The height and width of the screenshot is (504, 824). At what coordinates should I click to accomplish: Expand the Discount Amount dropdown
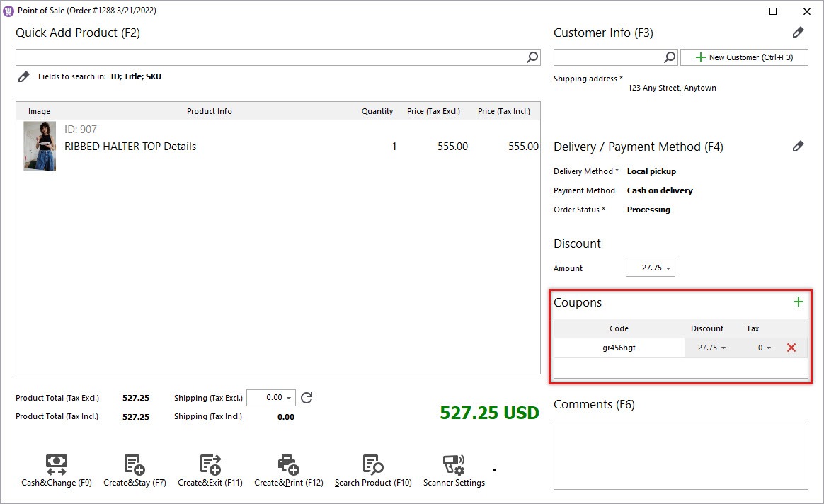[669, 269]
